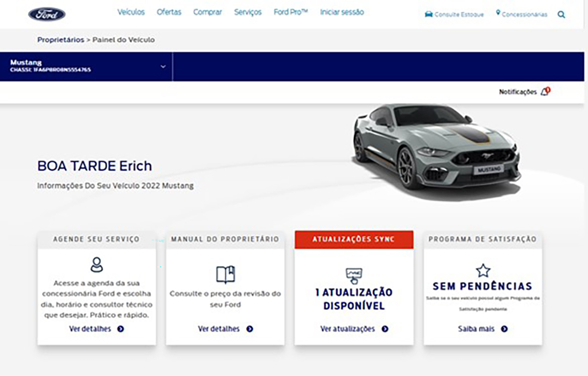Click the star icon in Programa de Satisfação
The width and height of the screenshot is (588, 376).
tap(483, 270)
